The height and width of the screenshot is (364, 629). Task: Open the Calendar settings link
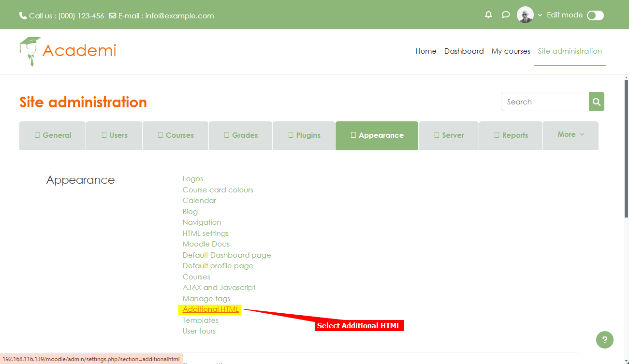point(199,201)
